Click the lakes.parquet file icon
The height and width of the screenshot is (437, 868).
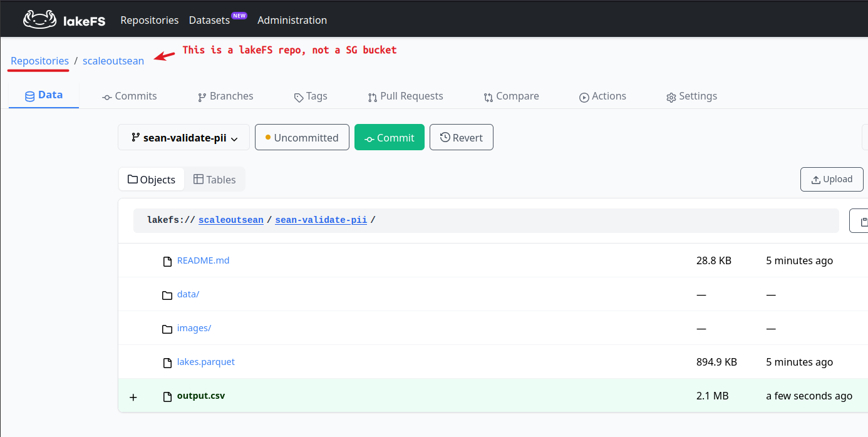click(167, 362)
